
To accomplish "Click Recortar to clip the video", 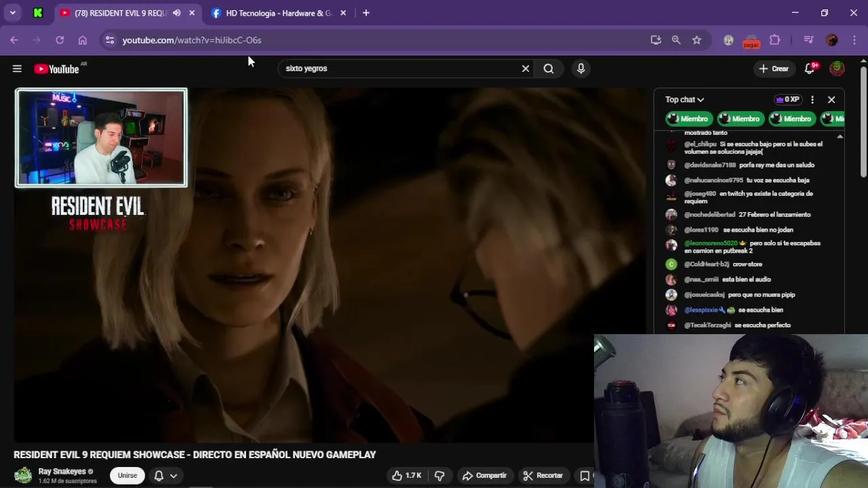I will tap(542, 476).
